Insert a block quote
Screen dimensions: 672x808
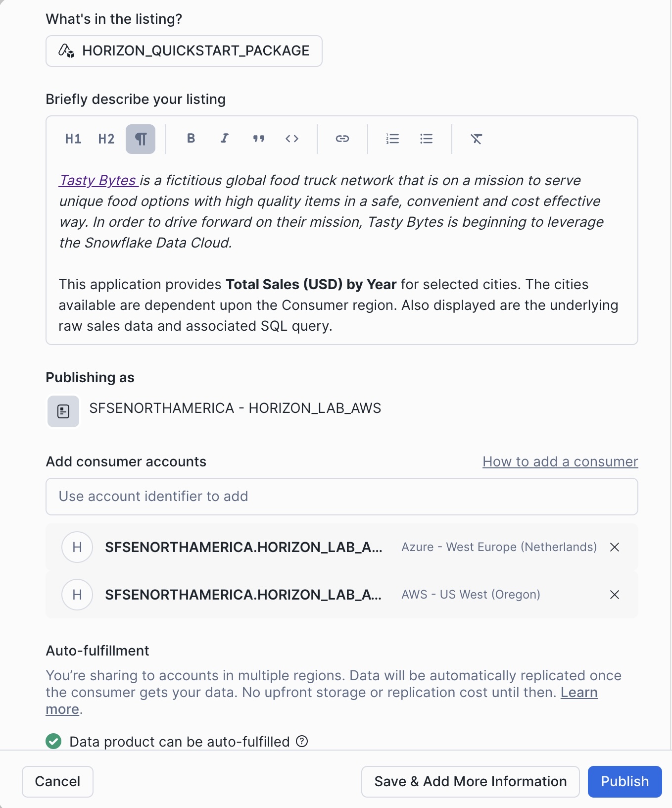(x=258, y=139)
